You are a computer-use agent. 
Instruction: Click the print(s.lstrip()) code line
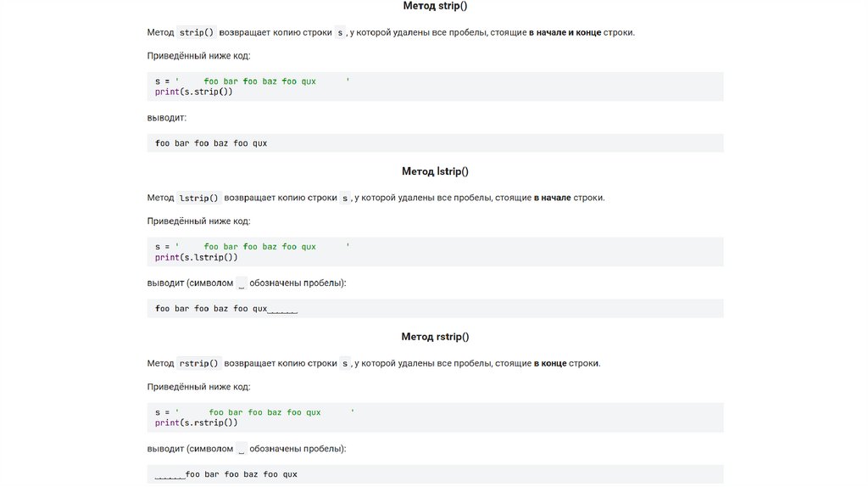coord(196,257)
